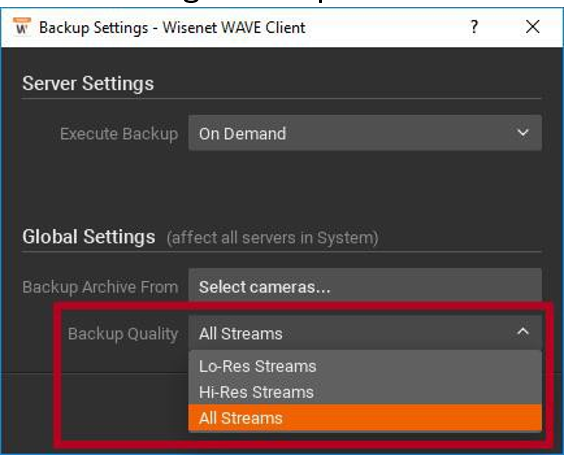Pick the highlighted orange 'All Streams' option
Screen dimensions: 564x456
365,418
